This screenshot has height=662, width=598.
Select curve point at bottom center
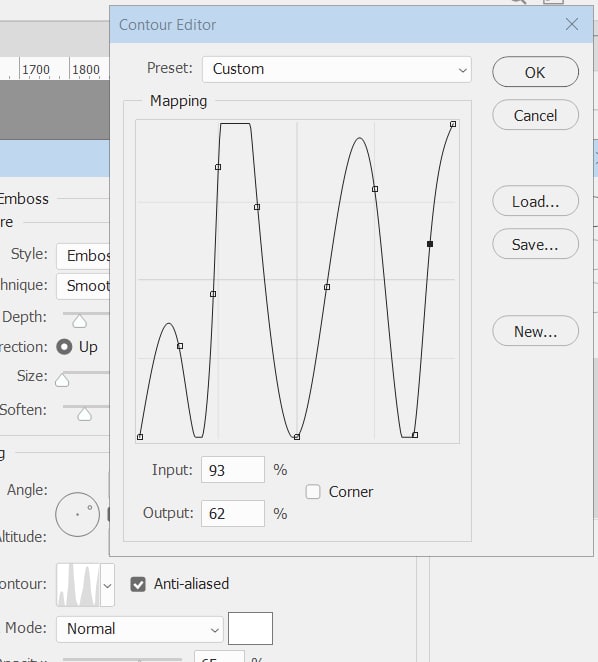297,437
